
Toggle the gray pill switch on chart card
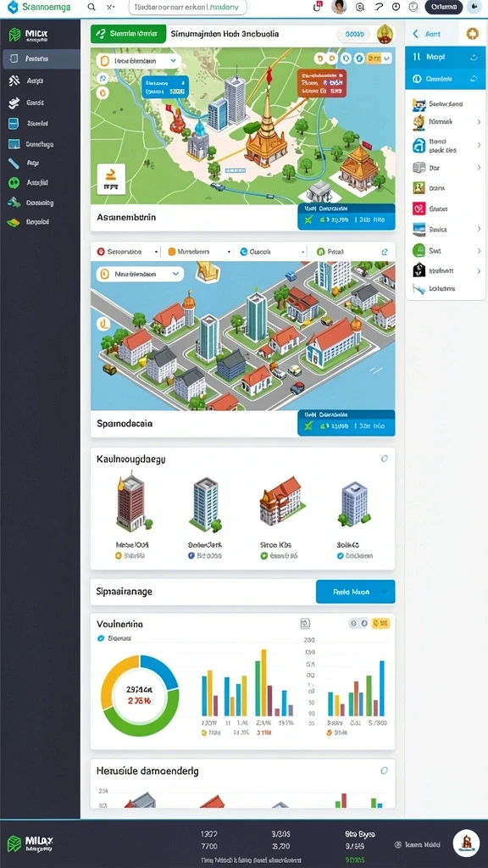(358, 624)
